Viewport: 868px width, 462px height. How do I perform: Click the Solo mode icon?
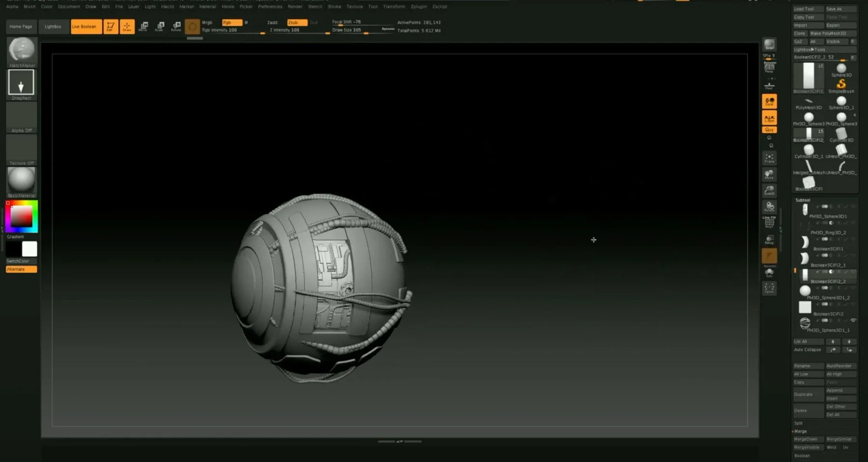[x=769, y=273]
